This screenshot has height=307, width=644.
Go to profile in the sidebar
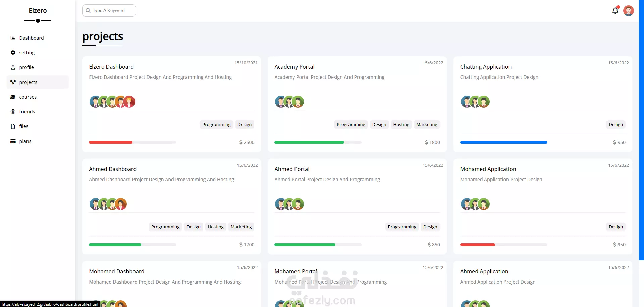click(38, 67)
